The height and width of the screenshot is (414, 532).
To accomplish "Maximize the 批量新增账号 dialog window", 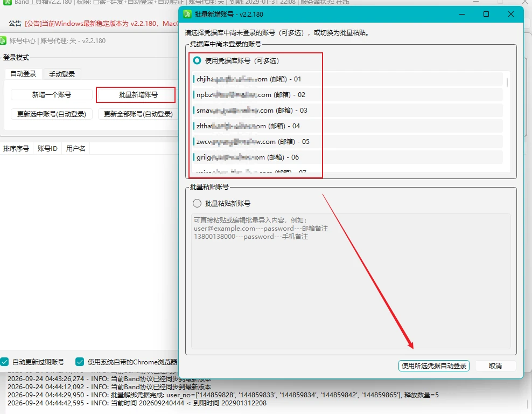I will tap(486, 14).
